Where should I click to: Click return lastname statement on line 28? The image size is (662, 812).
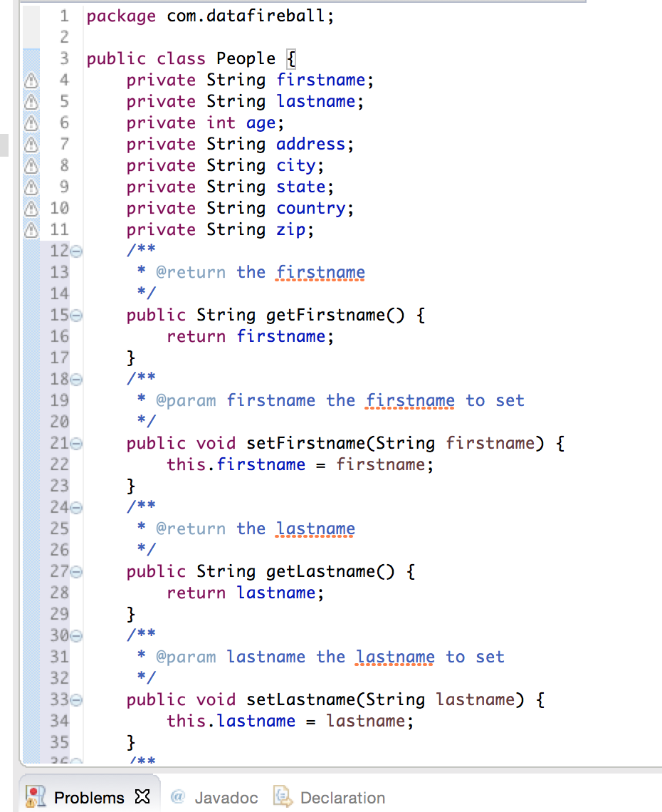(246, 593)
